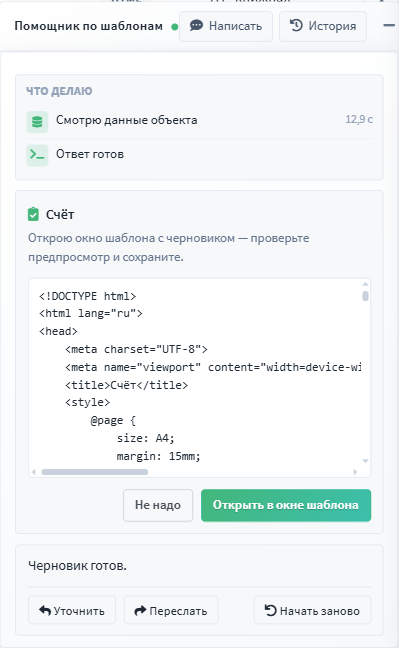
Task: Click the Уточнить button
Action: point(72,610)
